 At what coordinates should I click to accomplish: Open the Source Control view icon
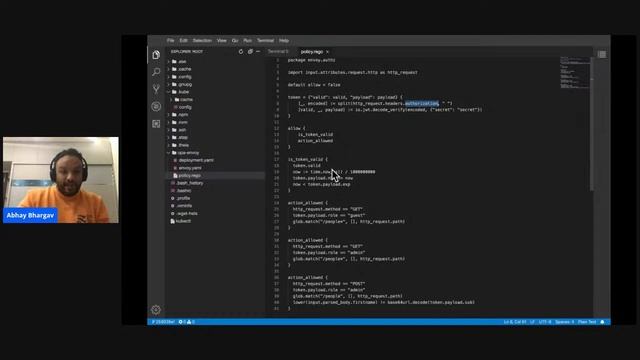coord(156,89)
